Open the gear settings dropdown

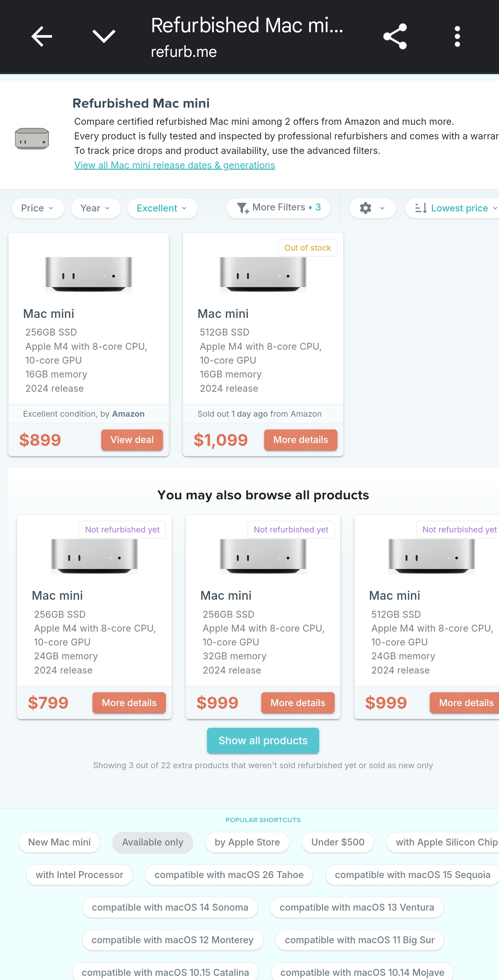pyautogui.click(x=372, y=208)
